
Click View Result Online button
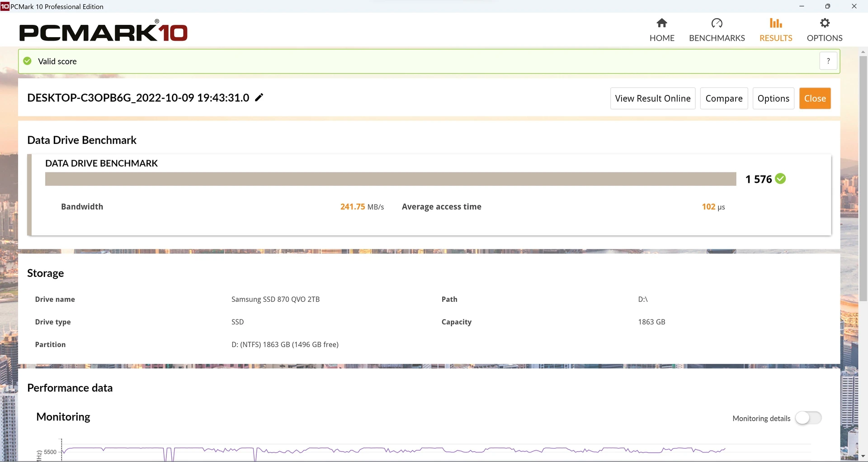pos(652,98)
